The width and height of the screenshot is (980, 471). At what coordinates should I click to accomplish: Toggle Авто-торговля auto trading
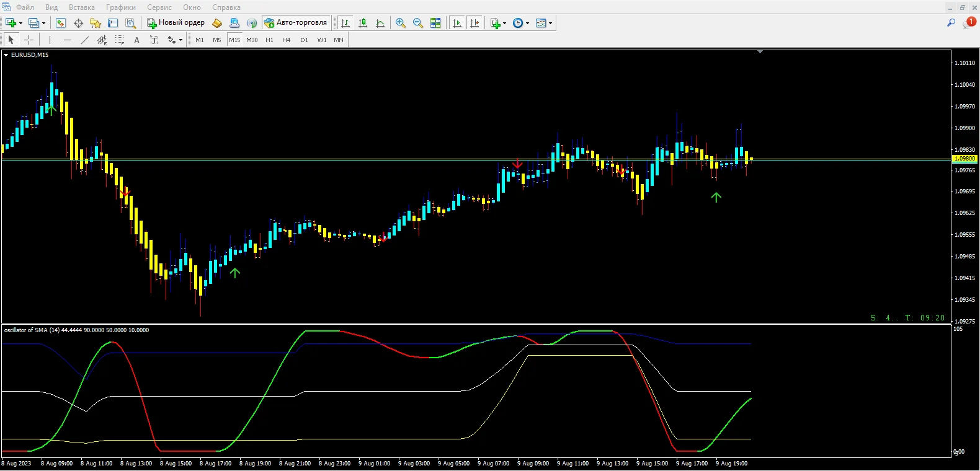point(296,23)
